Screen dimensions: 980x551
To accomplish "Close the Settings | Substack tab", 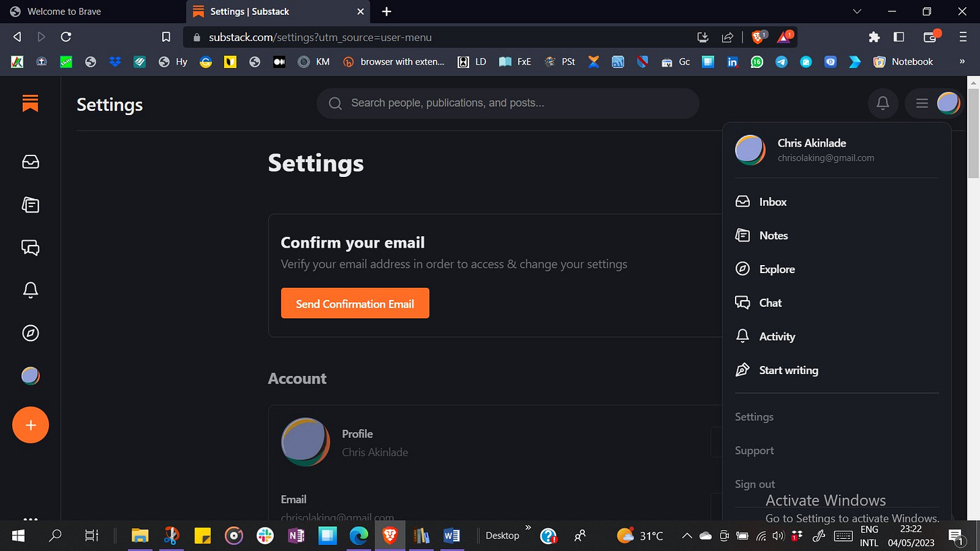I will pyautogui.click(x=361, y=11).
